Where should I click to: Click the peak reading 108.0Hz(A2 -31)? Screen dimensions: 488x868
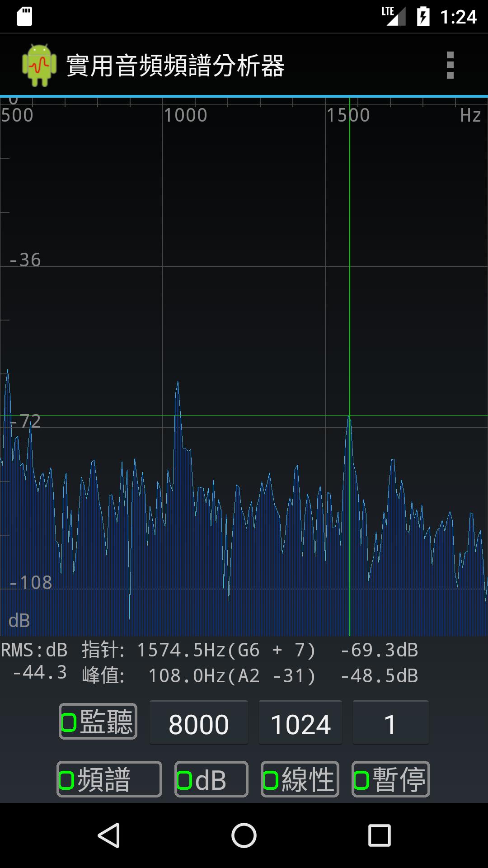232,676
